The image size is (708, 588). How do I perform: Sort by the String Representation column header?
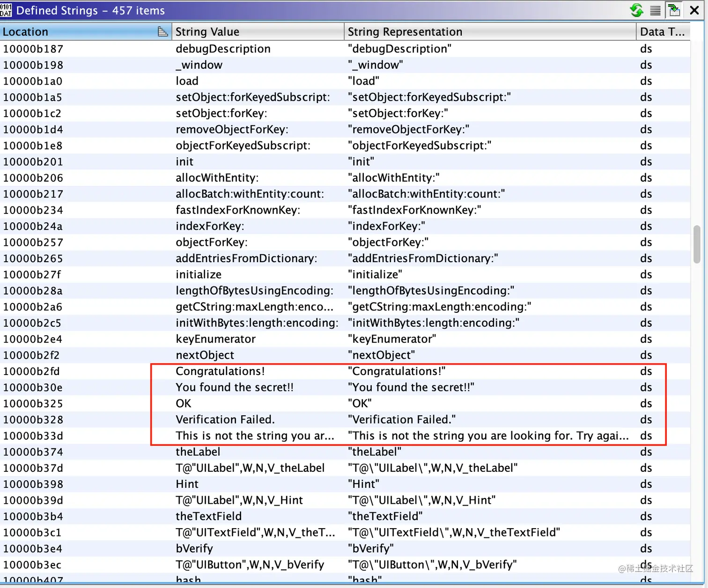pos(490,31)
